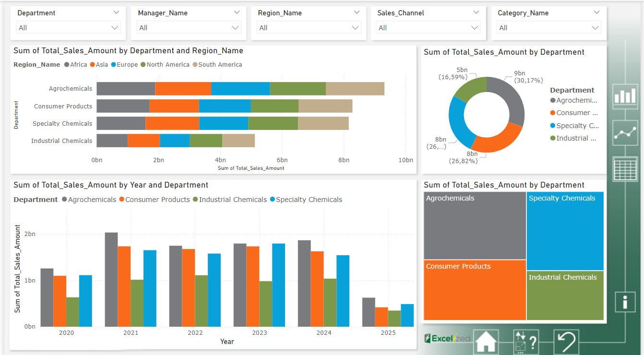
Task: Click the question mark help icon
Action: coord(525,342)
